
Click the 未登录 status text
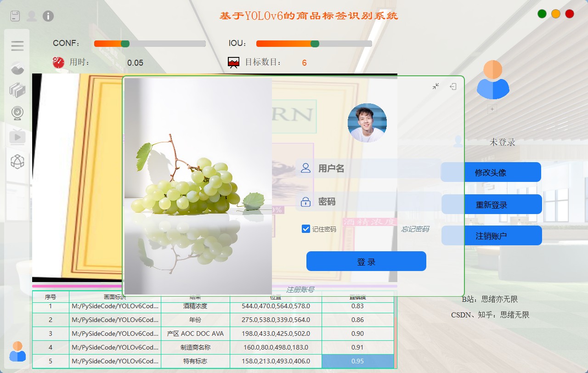[502, 142]
